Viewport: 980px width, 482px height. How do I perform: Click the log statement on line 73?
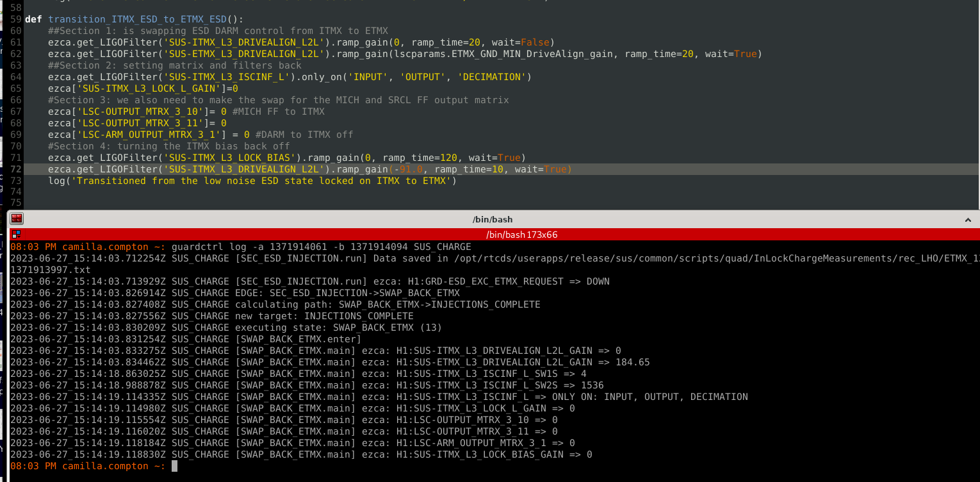pos(252,181)
